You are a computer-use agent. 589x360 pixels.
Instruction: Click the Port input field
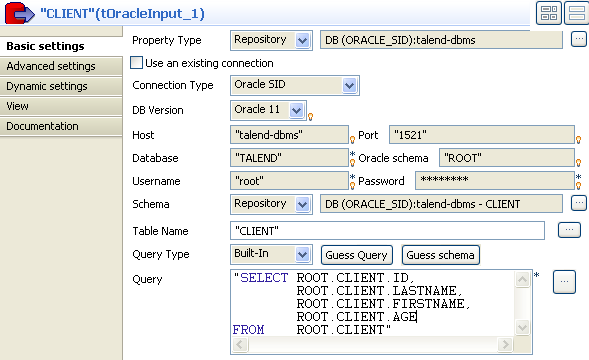(482, 135)
